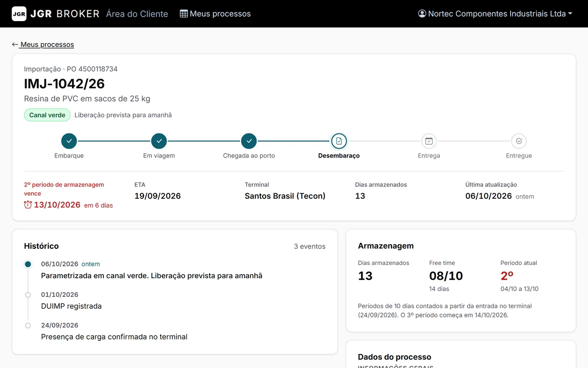Click the red 2º período atual value
Image resolution: width=588 pixels, height=368 pixels.
[507, 276]
